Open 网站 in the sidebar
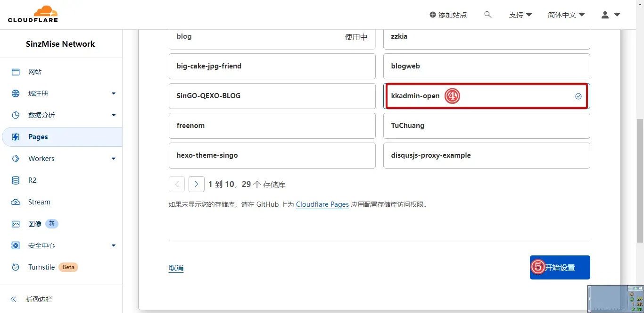The height and width of the screenshot is (313, 644). [61, 72]
